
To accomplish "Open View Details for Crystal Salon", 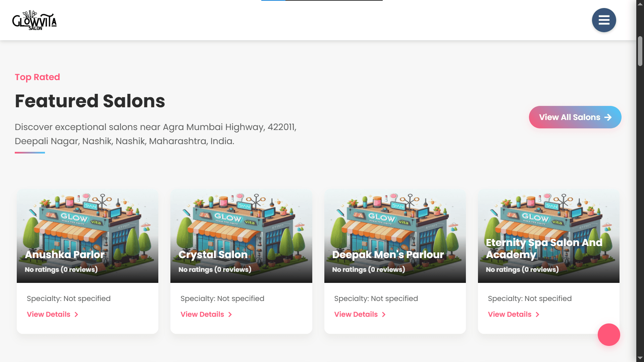I will [x=202, y=314].
